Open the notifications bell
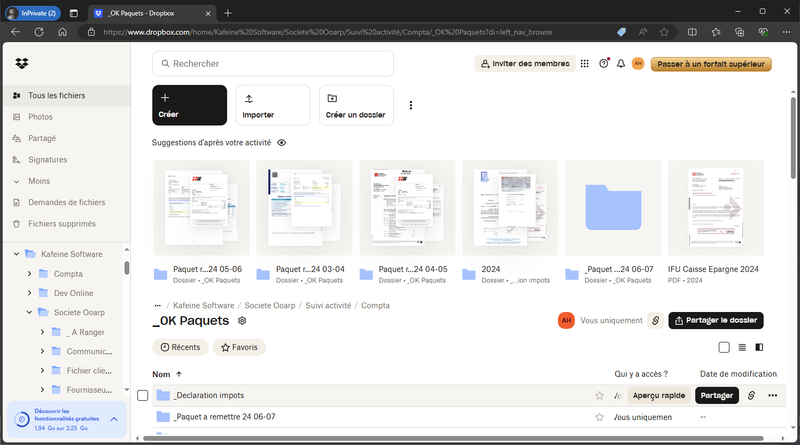Viewport: 800px width, 445px height. click(620, 64)
